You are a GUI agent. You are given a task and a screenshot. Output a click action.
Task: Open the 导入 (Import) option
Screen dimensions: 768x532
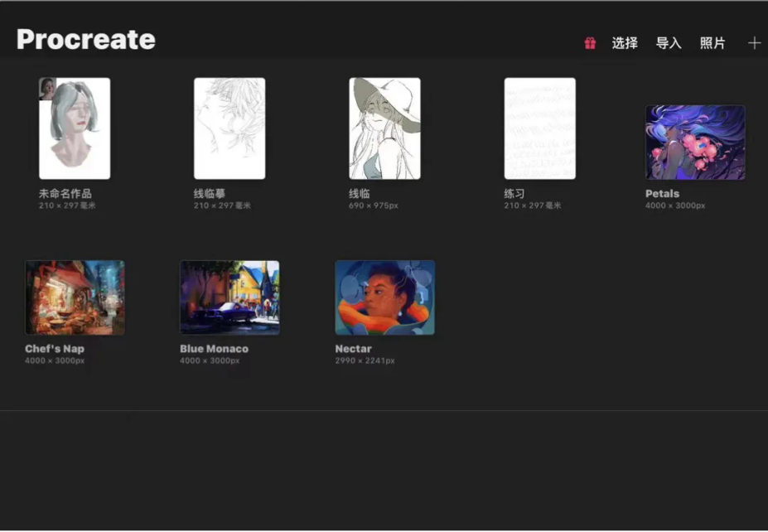[668, 43]
